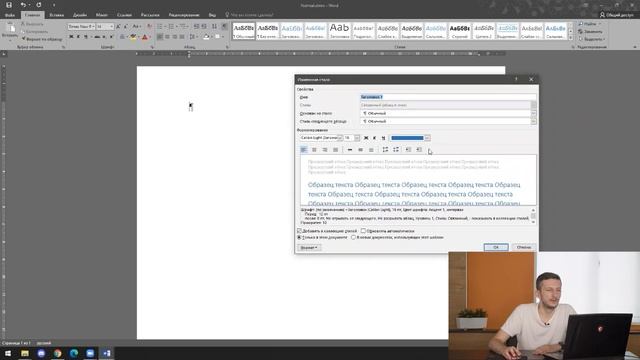Click 'Что вы хотите сделать' search box
Viewport: 640px width, 360px height.
(249, 15)
